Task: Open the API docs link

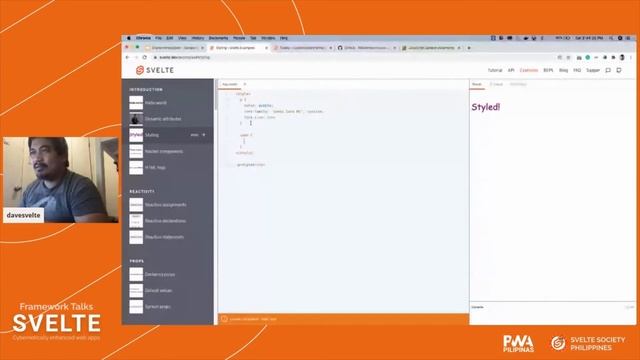Action: 511,70
